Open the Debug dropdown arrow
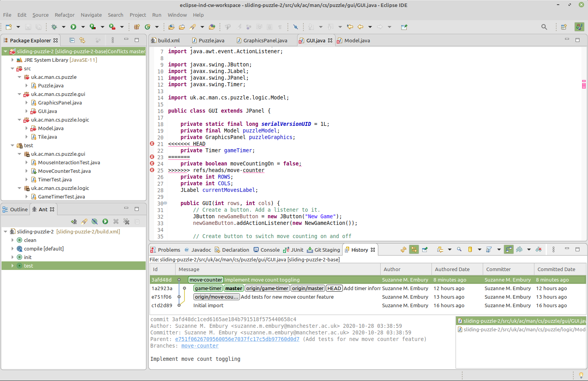The height and width of the screenshot is (381, 588). [x=63, y=27]
